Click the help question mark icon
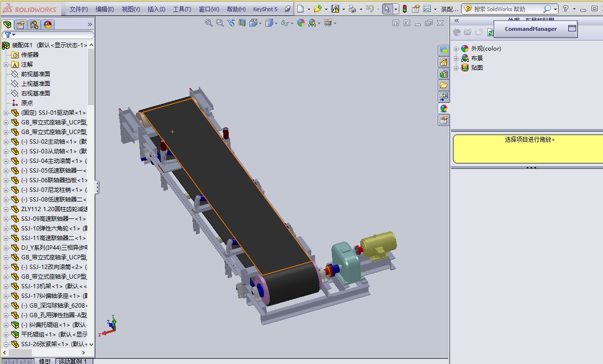The height and width of the screenshot is (364, 603). point(566,9)
